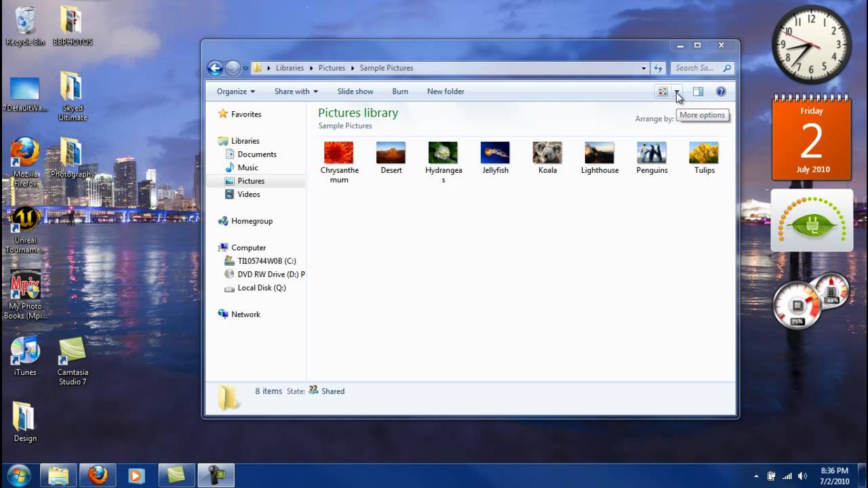This screenshot has width=868, height=488.
Task: Create a New folder
Action: 446,91
